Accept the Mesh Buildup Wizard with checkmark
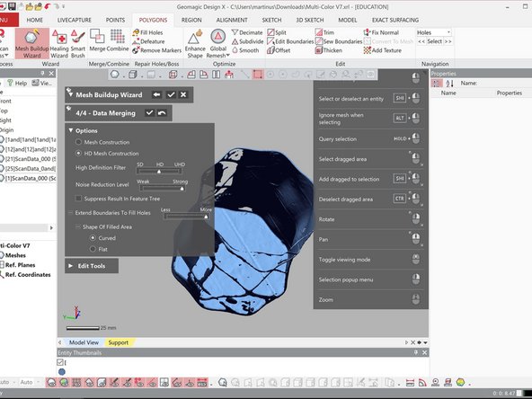 [171, 94]
